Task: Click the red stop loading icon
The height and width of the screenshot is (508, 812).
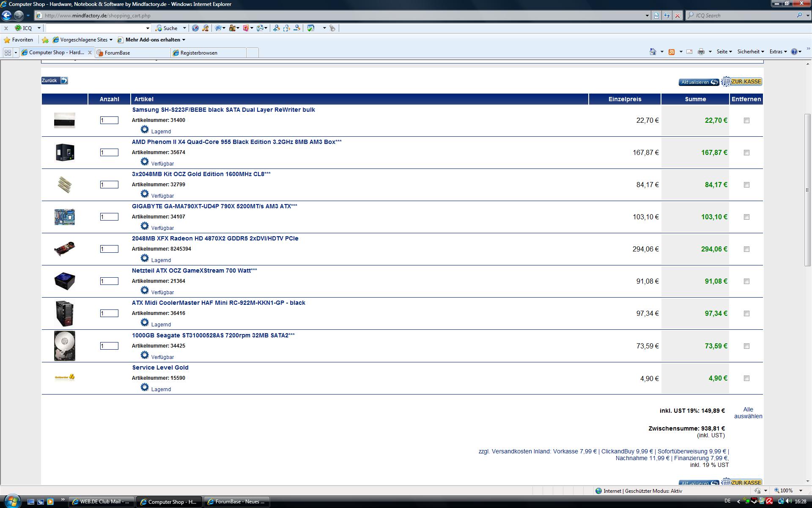Action: point(678,16)
